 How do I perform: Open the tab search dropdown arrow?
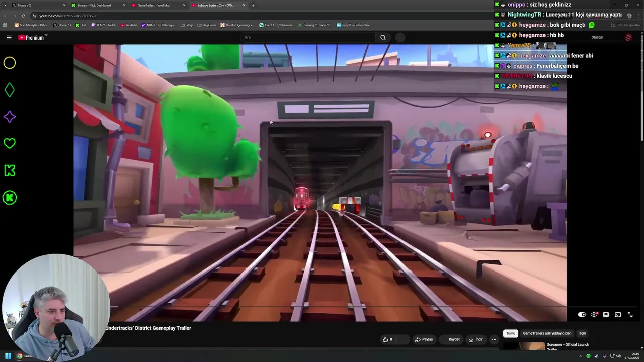[x=4, y=5]
